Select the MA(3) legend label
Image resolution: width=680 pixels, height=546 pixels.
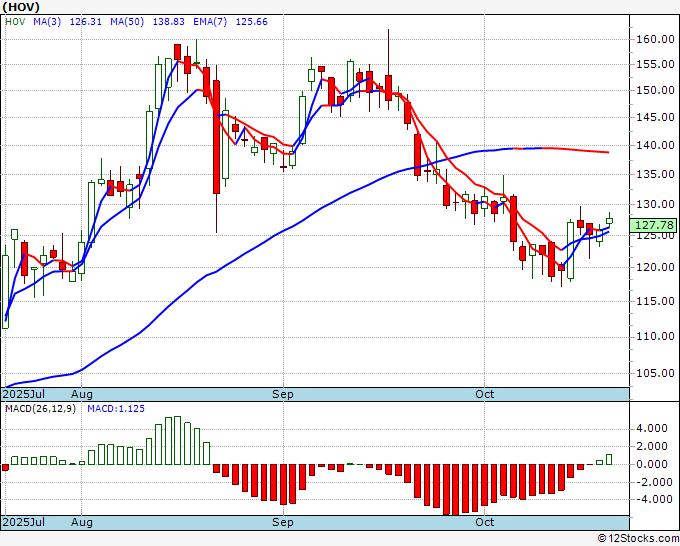(x=47, y=22)
